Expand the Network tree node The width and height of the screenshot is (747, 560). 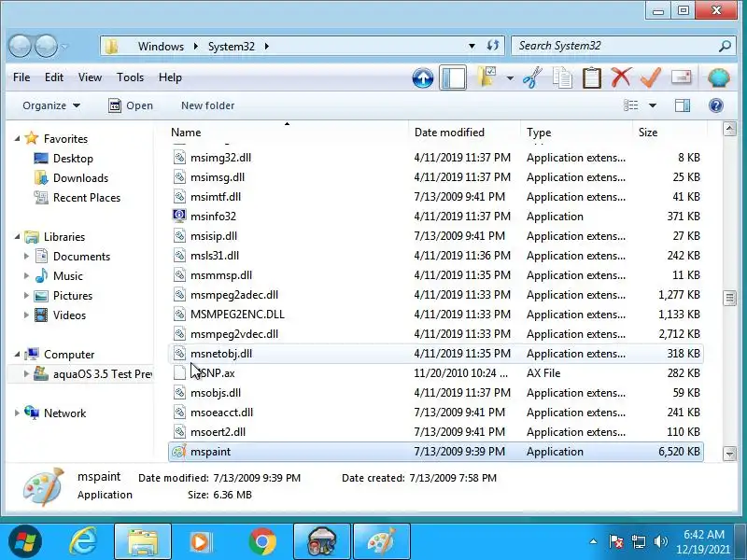click(17, 413)
